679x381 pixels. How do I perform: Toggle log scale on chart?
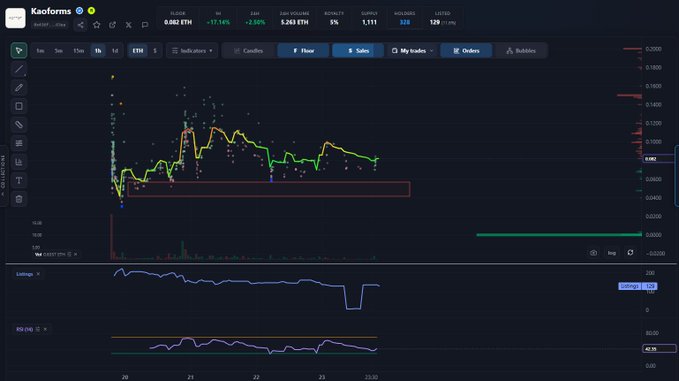611,253
